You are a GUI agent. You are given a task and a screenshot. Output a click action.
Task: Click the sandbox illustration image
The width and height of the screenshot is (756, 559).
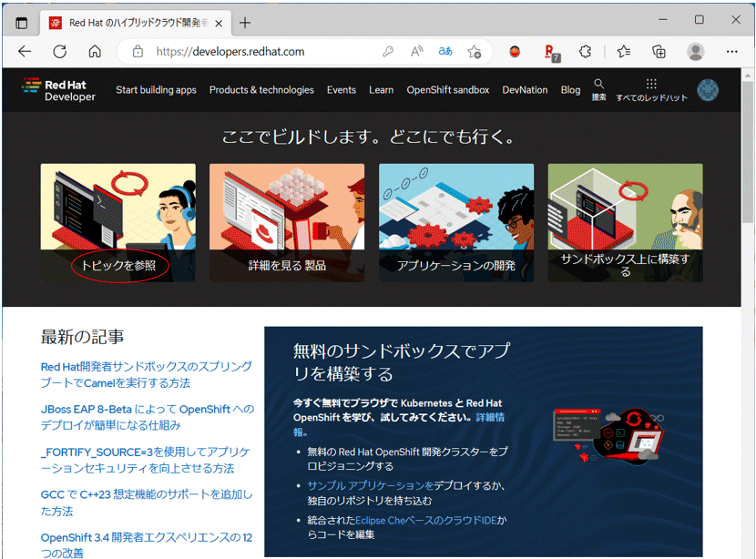pos(608,435)
